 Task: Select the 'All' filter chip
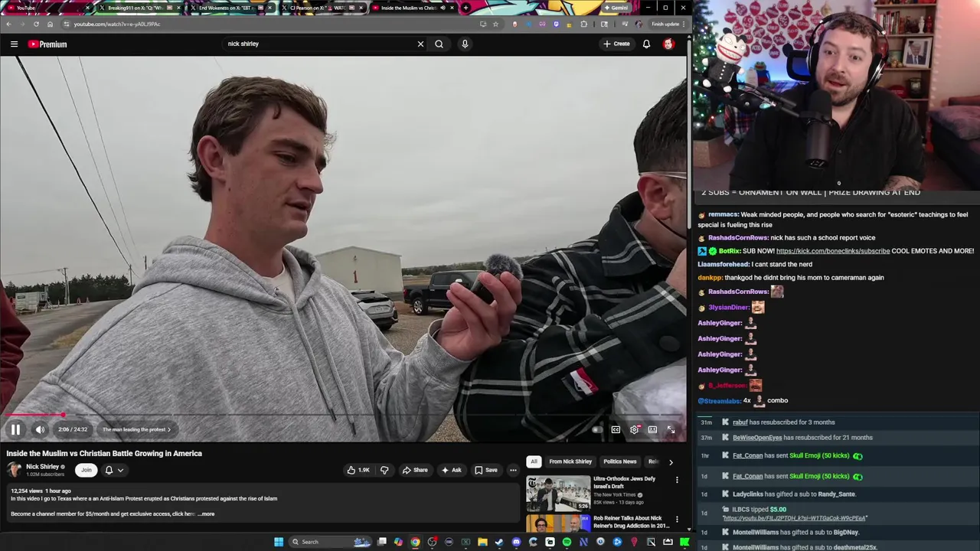point(534,461)
